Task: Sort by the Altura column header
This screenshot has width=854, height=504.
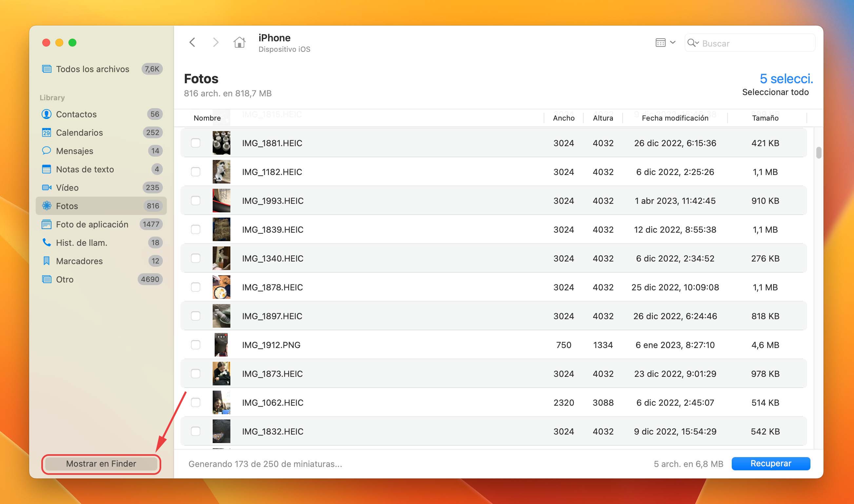Action: (x=603, y=118)
